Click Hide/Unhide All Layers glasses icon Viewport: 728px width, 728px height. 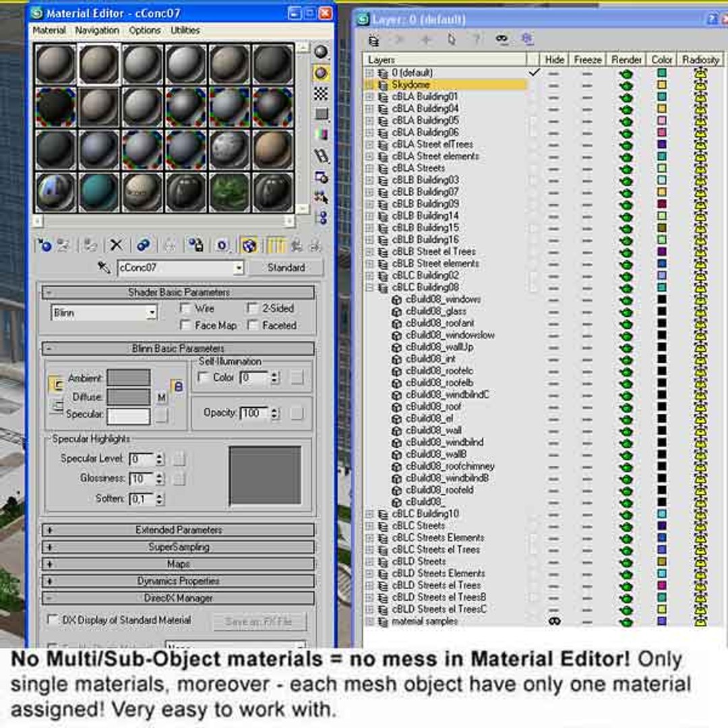502,38
